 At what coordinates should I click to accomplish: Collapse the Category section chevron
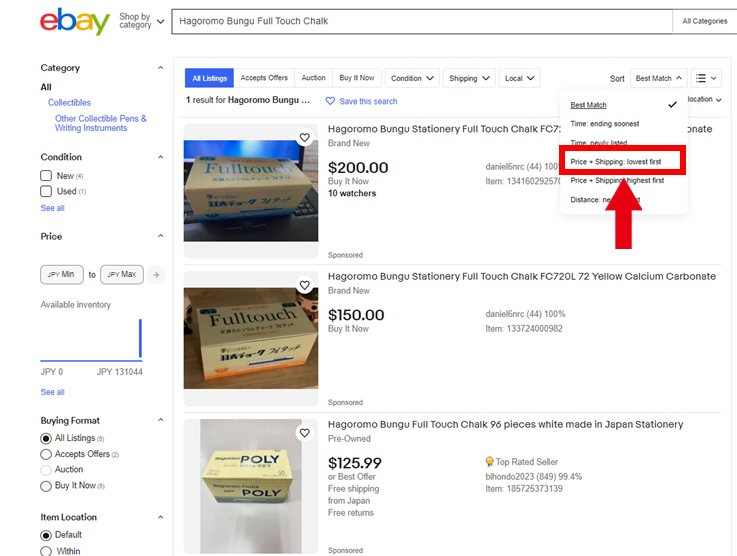160,68
